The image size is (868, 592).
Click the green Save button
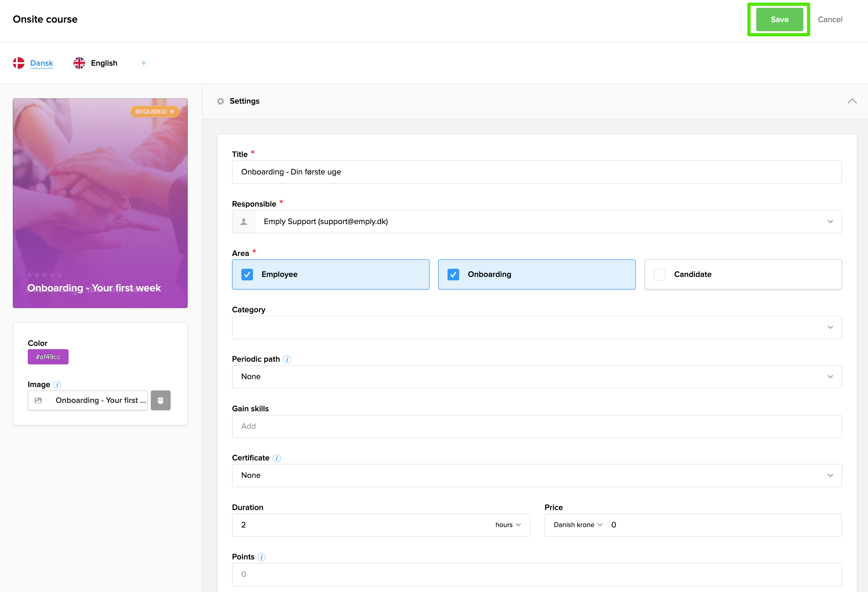click(779, 19)
